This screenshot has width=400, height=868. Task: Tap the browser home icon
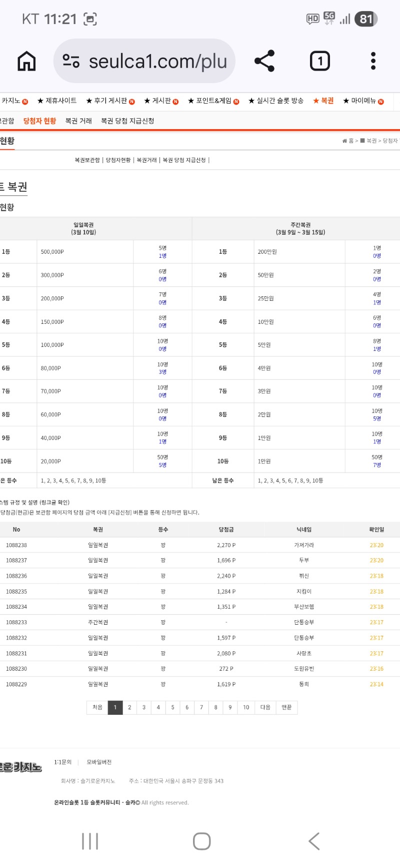coord(27,61)
